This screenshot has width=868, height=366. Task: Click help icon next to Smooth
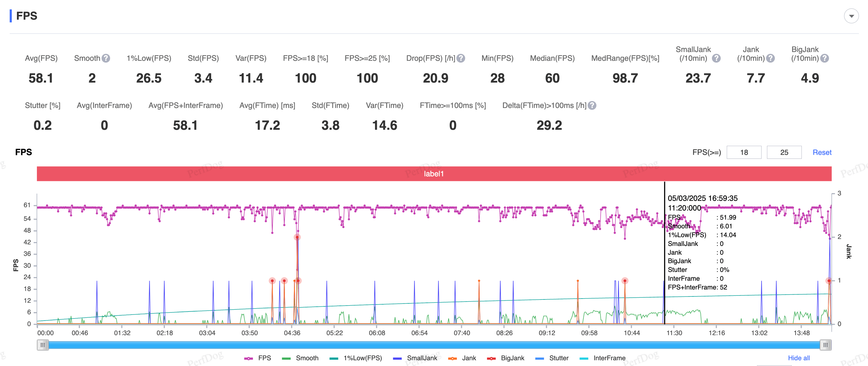click(106, 58)
